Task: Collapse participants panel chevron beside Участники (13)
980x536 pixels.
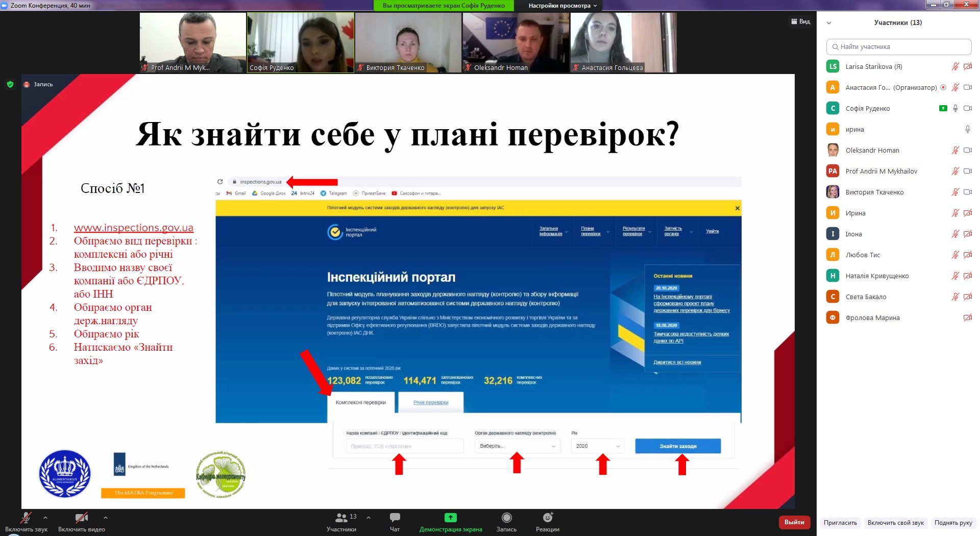Action: pyautogui.click(x=829, y=23)
